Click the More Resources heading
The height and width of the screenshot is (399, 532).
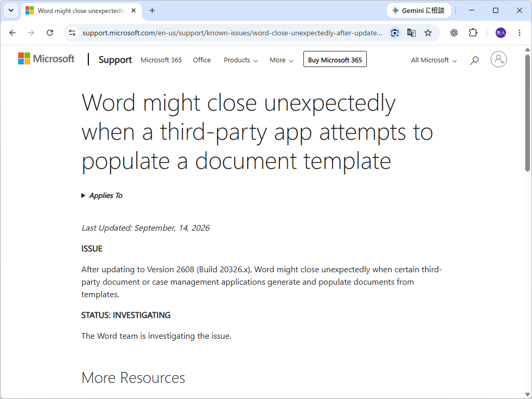[x=134, y=378]
